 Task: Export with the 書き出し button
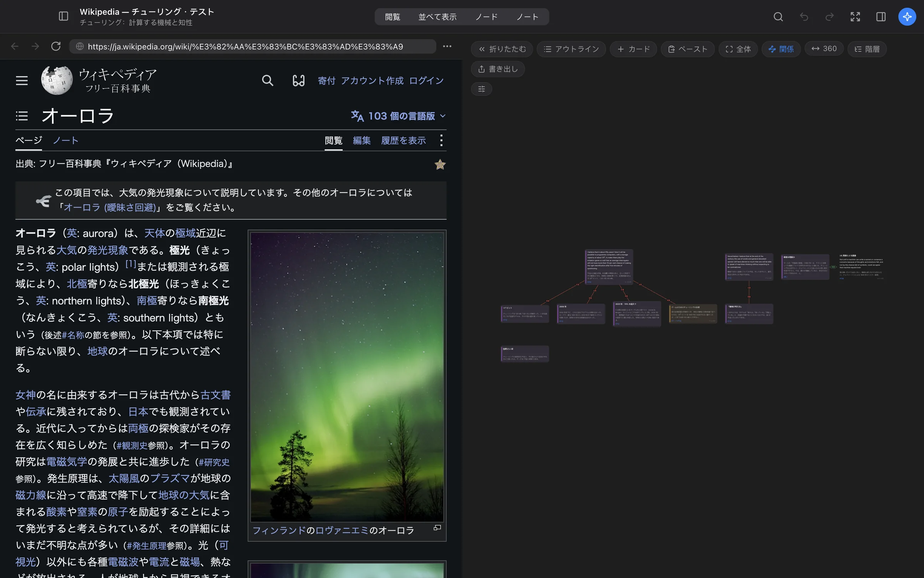(x=498, y=69)
